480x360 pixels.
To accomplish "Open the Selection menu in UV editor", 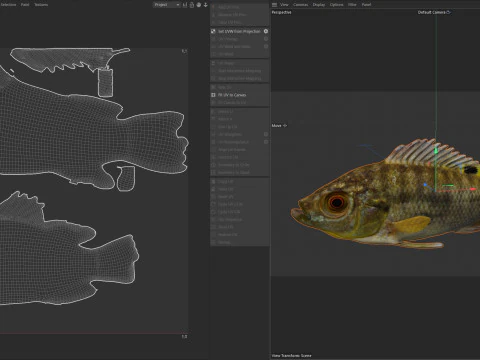I will (8, 5).
